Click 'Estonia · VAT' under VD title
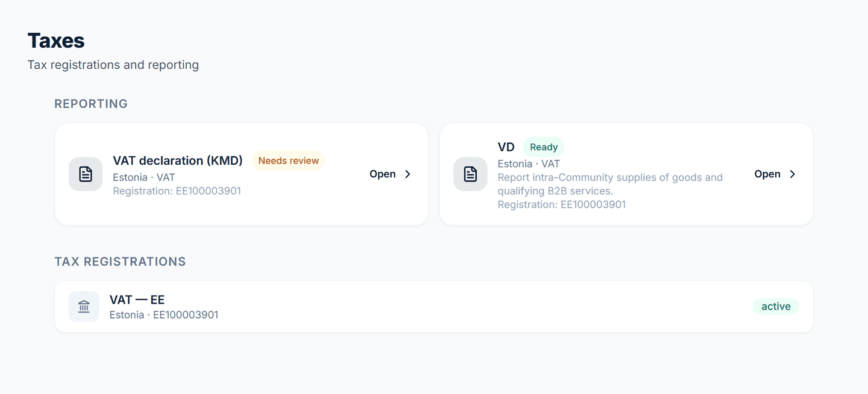The width and height of the screenshot is (868, 394). point(529,164)
